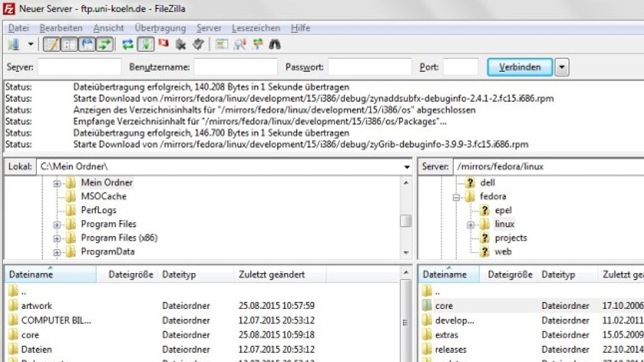Open the Ansicht menu
The width and height of the screenshot is (644, 362).
click(x=108, y=28)
